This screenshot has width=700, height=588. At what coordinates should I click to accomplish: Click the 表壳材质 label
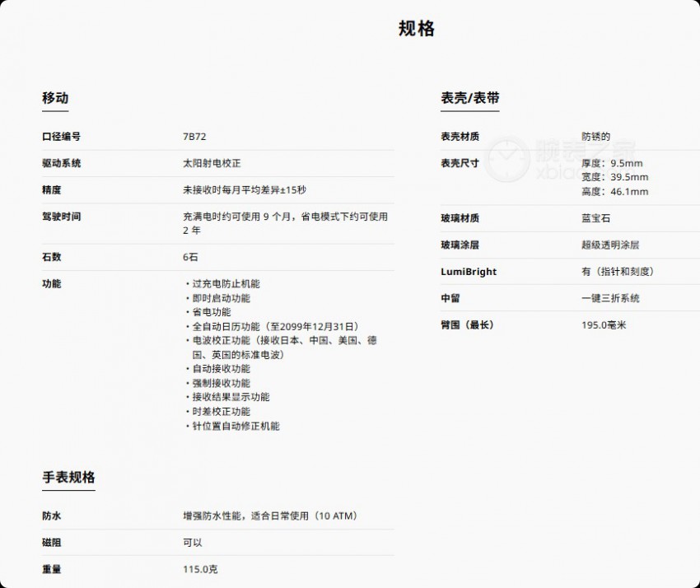tap(460, 137)
